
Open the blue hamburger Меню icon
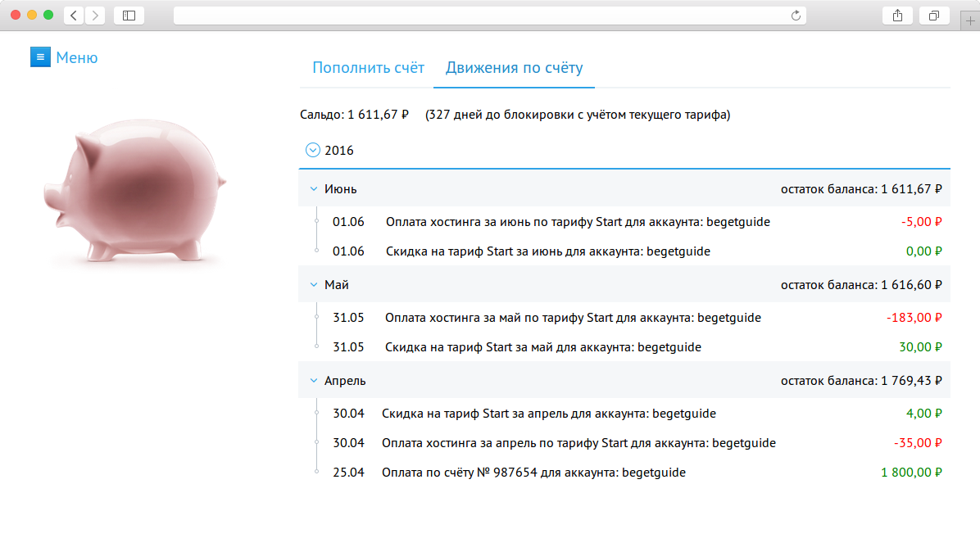(41, 57)
